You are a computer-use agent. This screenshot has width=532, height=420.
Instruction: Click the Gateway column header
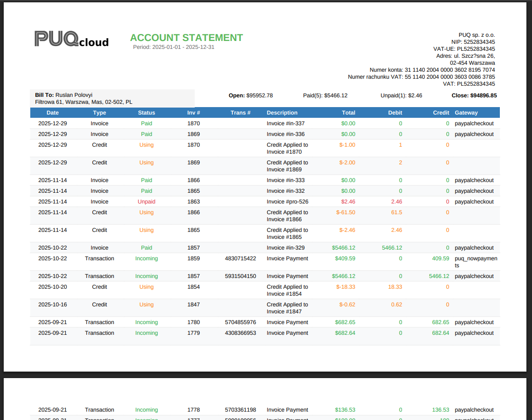click(x=466, y=113)
